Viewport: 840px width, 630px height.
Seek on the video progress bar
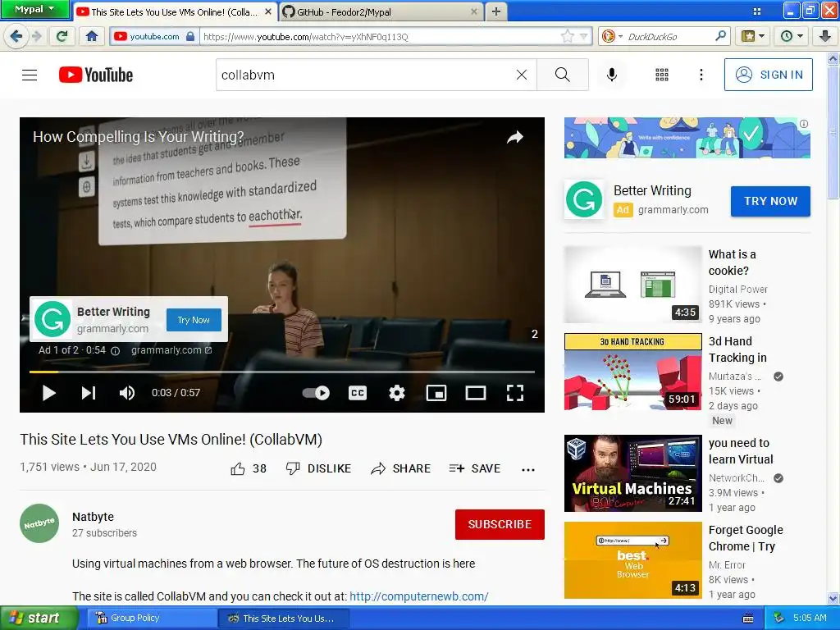(x=282, y=372)
